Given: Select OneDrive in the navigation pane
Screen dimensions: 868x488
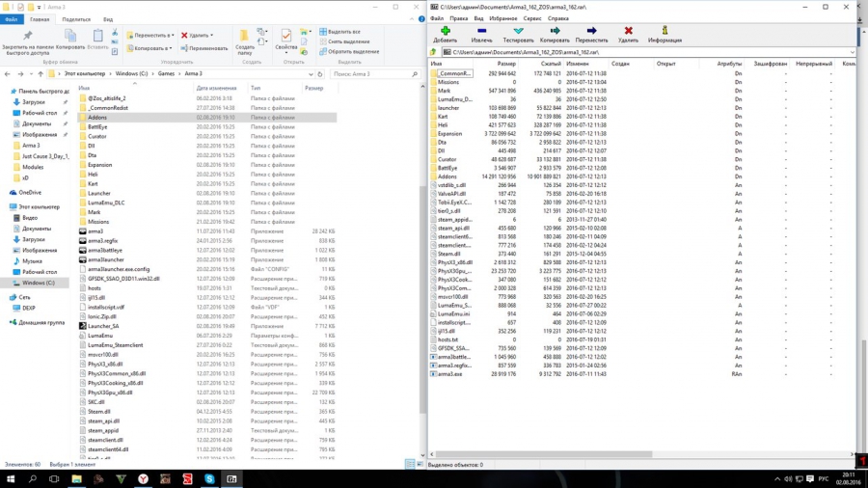Looking at the screenshot, I should [30, 192].
